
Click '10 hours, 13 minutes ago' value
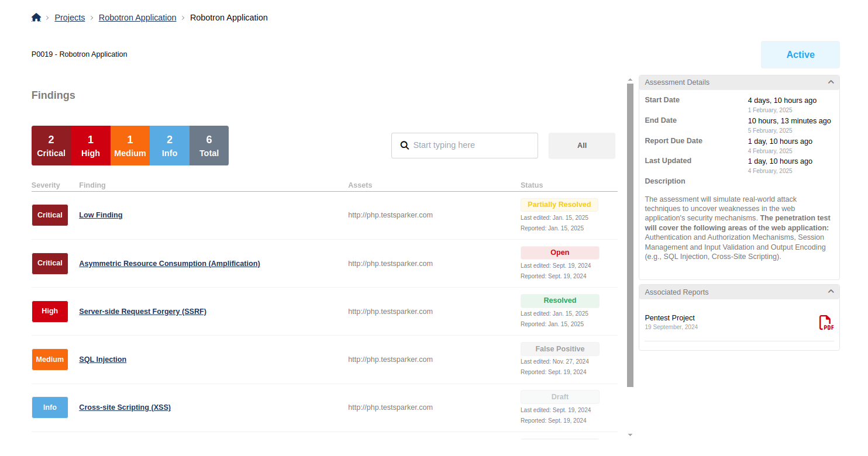pos(790,121)
